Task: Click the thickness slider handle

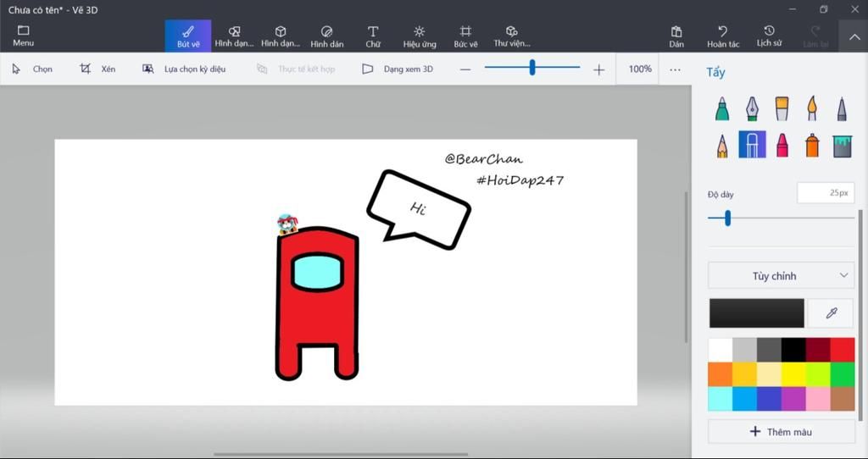Action: point(727,218)
